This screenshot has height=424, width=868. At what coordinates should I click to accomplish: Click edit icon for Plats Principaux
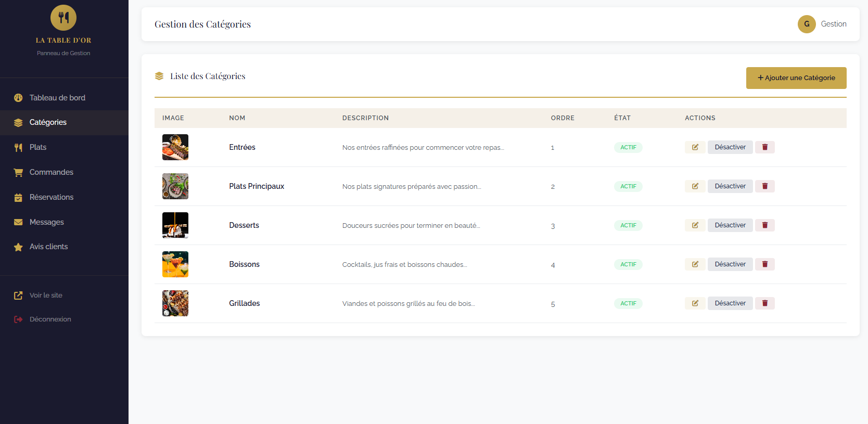pos(695,186)
